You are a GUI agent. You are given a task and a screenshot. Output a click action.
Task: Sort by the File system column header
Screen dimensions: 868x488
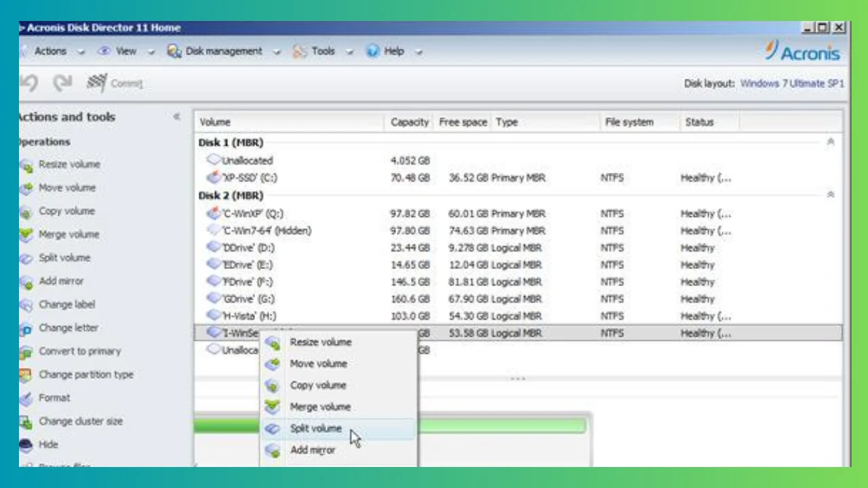pyautogui.click(x=640, y=123)
